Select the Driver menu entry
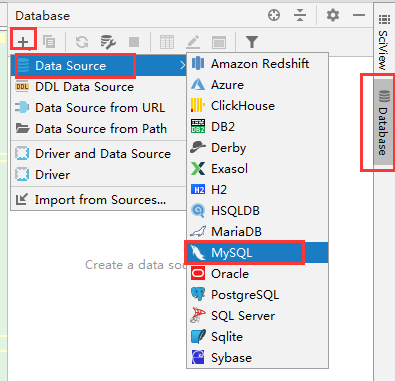 point(99,175)
